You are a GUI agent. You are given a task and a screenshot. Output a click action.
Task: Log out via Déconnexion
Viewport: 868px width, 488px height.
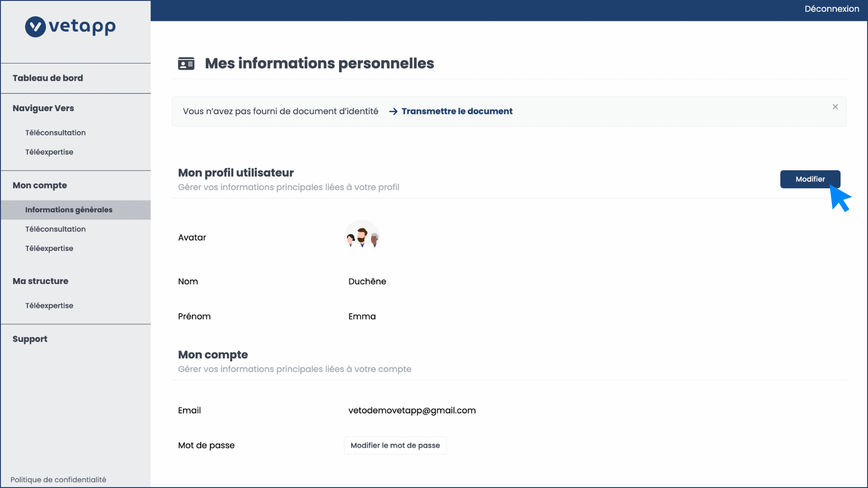pos(831,9)
